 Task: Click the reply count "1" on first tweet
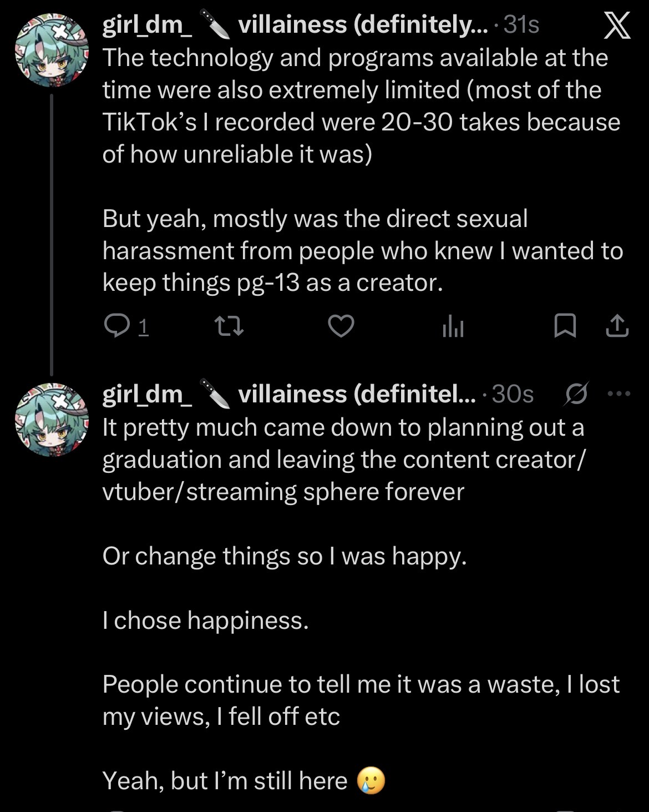click(x=143, y=327)
